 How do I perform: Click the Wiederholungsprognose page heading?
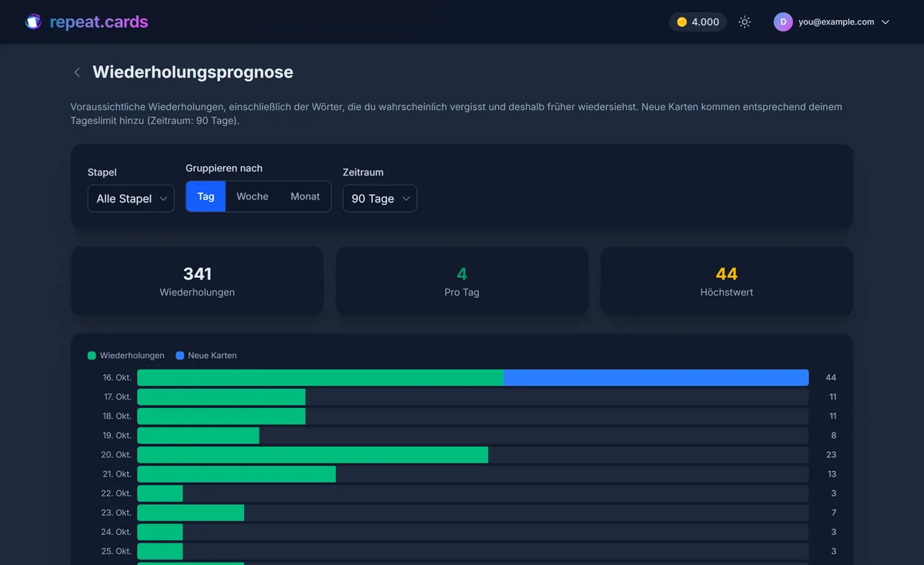(x=192, y=72)
